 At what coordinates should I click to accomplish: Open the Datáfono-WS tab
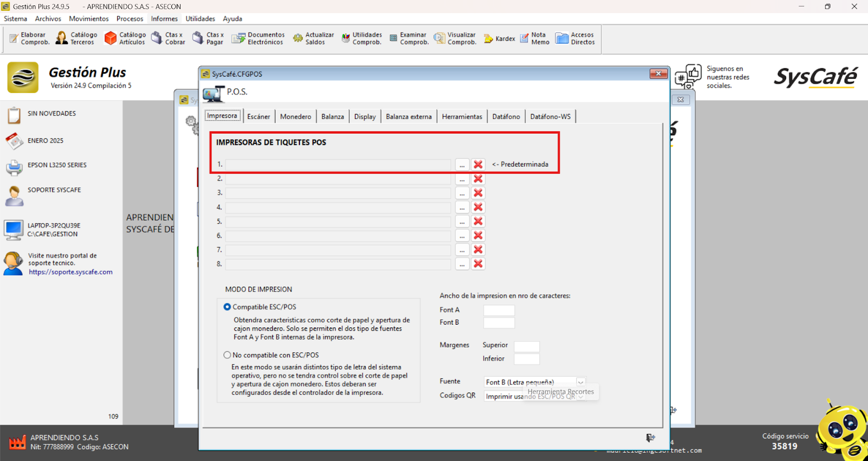click(x=550, y=117)
